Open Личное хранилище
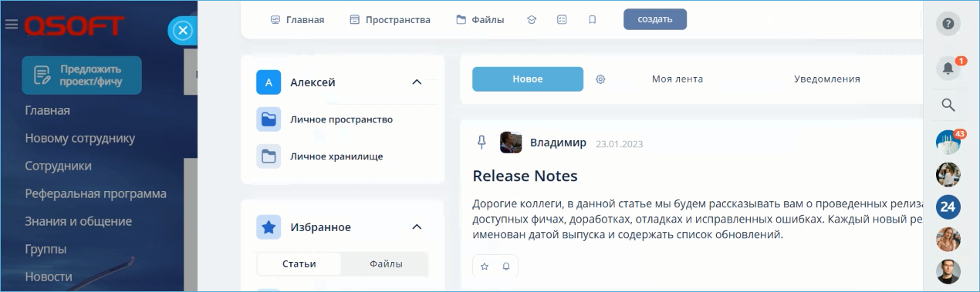 click(x=336, y=156)
